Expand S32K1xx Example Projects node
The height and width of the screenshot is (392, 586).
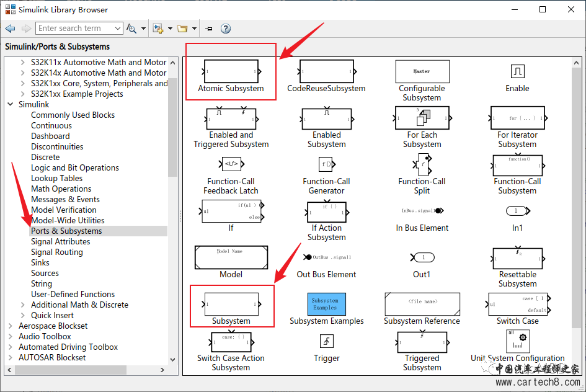(x=23, y=94)
